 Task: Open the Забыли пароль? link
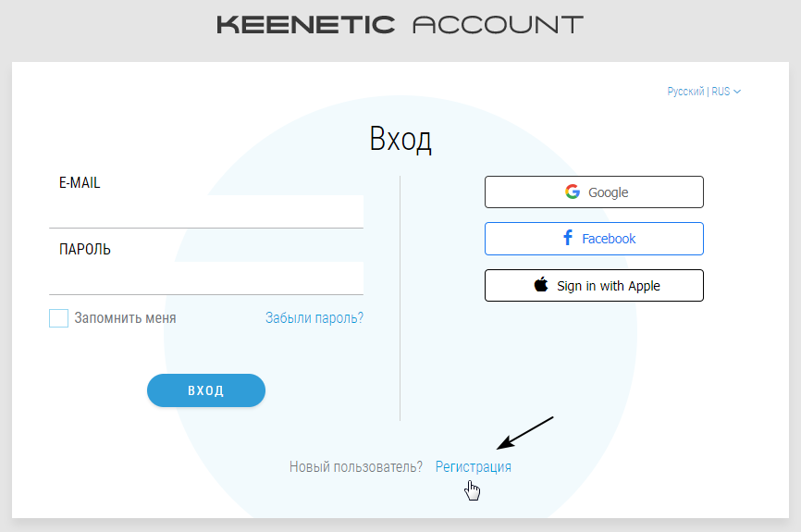pyautogui.click(x=314, y=318)
